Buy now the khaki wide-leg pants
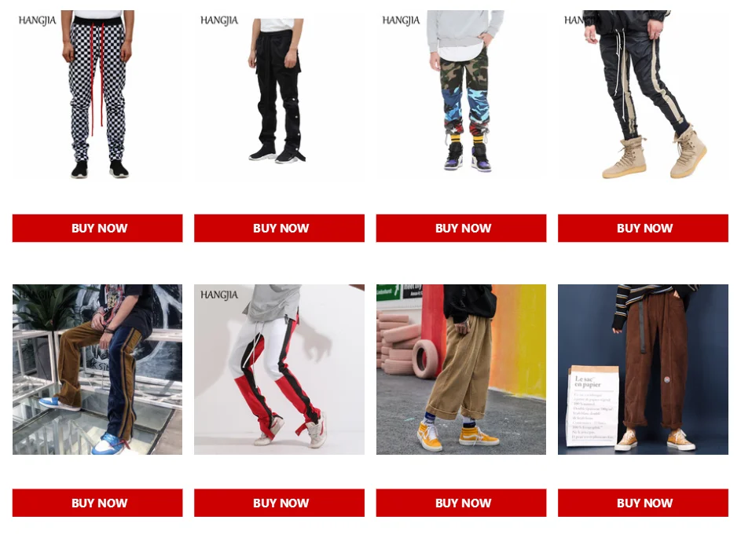 point(461,503)
